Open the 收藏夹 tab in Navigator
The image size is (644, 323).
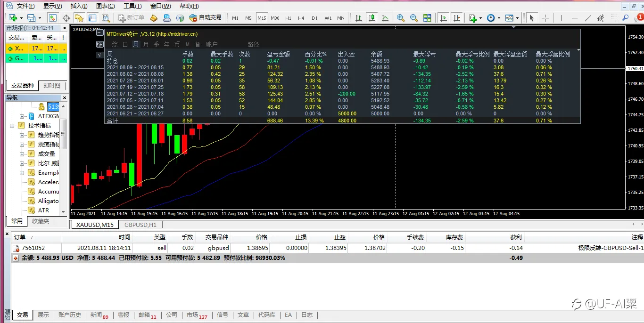click(41, 221)
